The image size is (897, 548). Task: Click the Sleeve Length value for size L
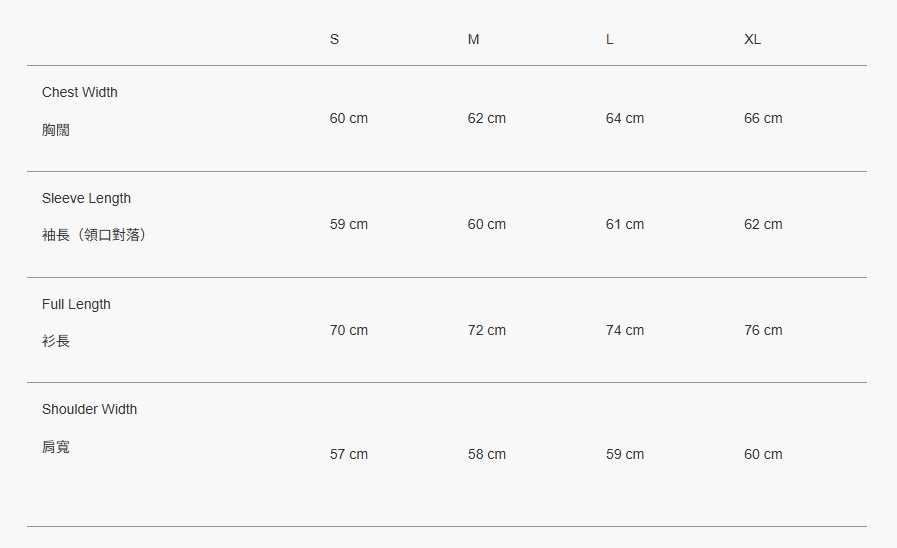click(625, 224)
